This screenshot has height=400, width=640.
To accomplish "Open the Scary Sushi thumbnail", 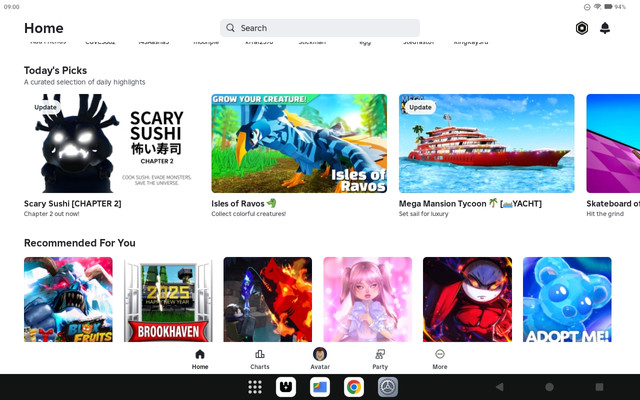I will pyautogui.click(x=111, y=143).
